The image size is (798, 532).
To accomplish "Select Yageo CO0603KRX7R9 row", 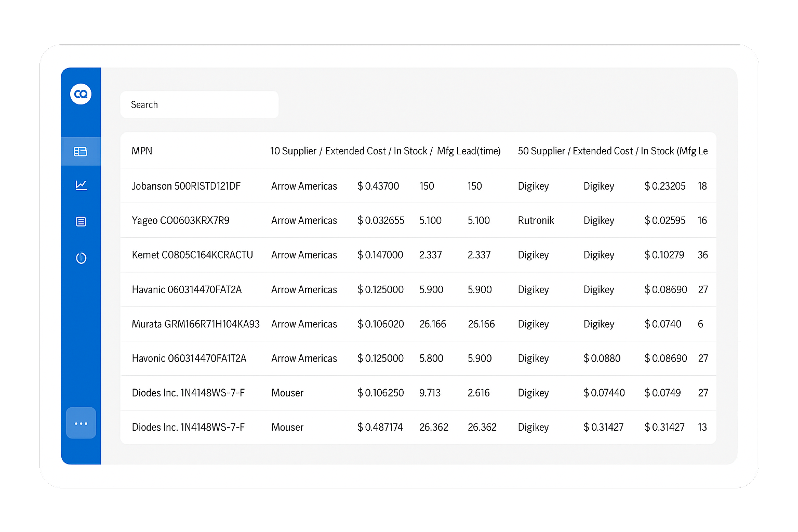I will pyautogui.click(x=418, y=220).
